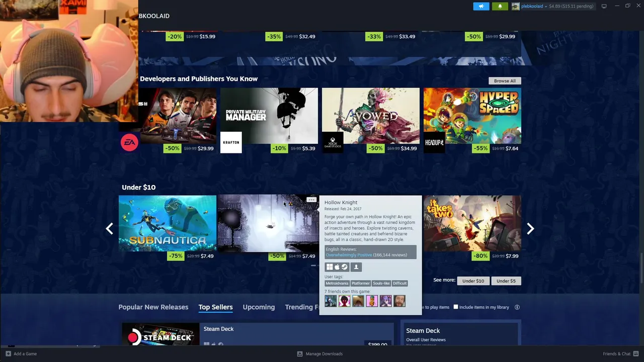This screenshot has height=362, width=644.
Task: Go to next Under $10 carousel page
Action: [530, 229]
